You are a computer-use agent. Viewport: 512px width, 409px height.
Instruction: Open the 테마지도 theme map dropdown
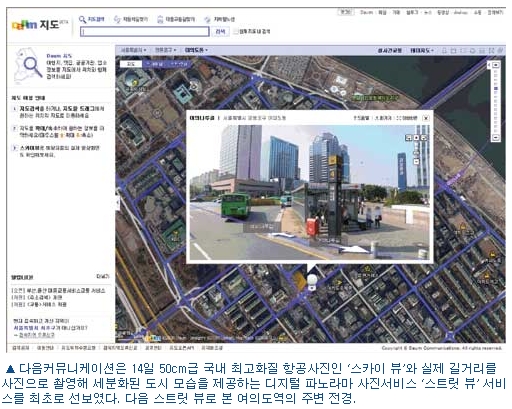tap(422, 50)
